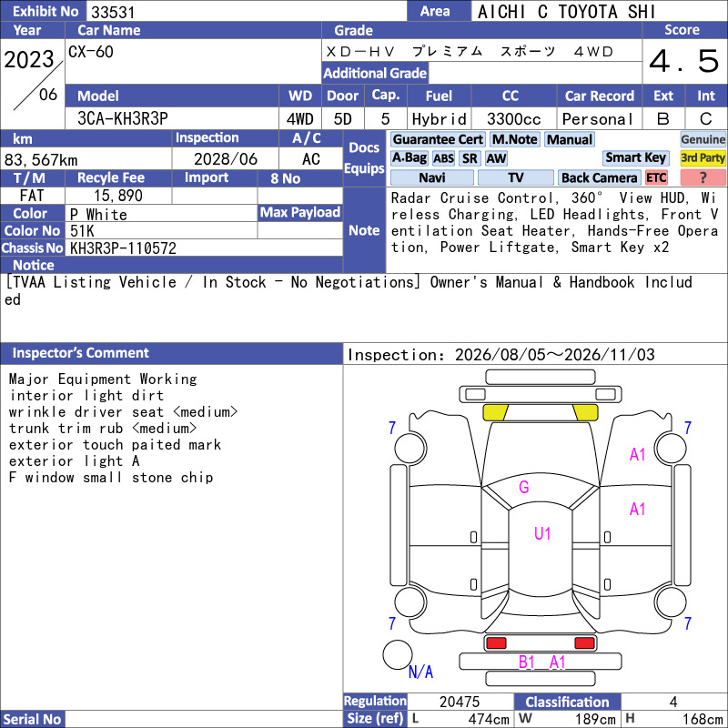Click the Max Payload value field
This screenshot has width=728, height=728.
click(x=300, y=230)
